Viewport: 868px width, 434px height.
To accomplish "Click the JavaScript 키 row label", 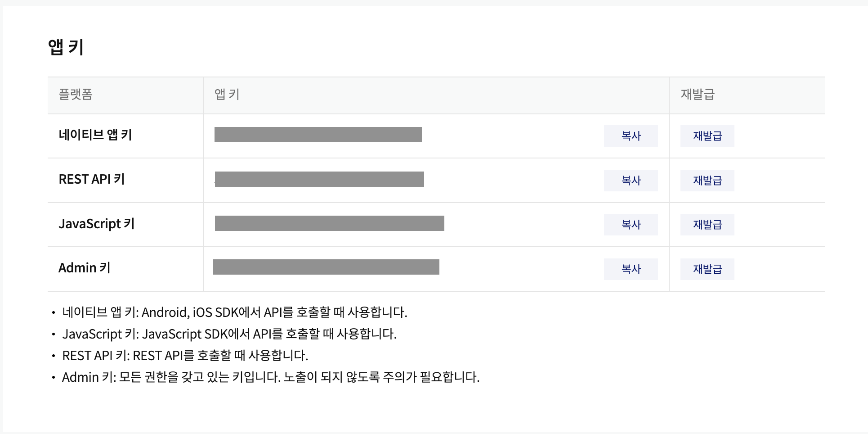I will click(x=97, y=224).
